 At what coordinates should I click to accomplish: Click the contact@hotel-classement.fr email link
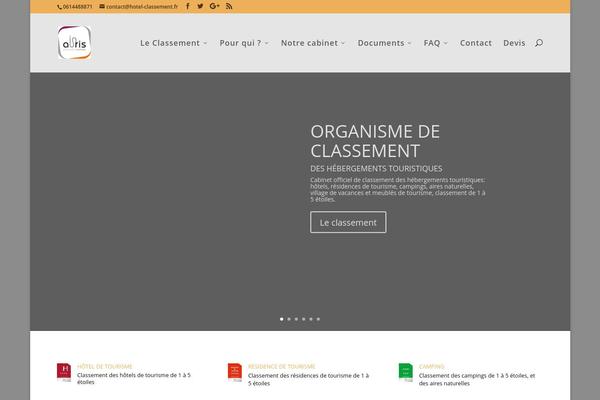pyautogui.click(x=139, y=7)
